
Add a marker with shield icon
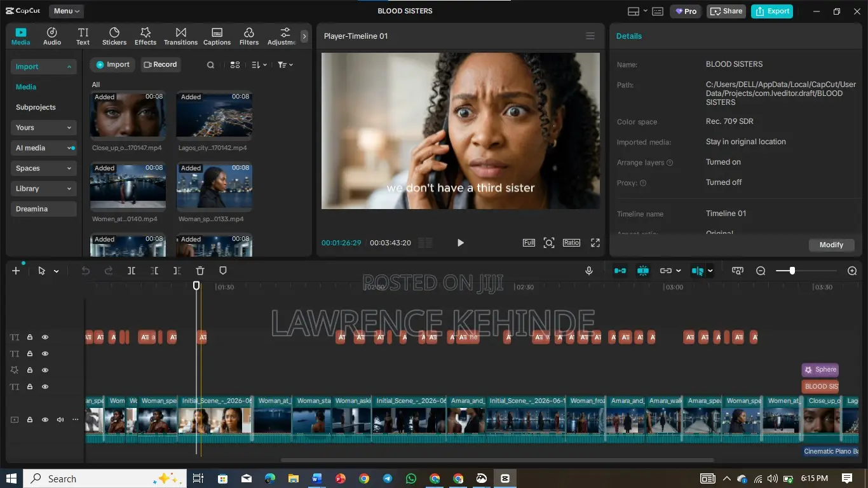223,271
